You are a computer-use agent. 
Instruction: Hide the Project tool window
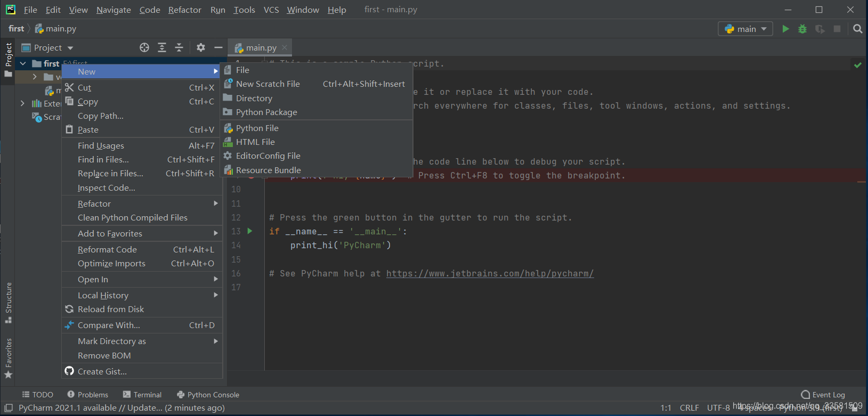click(x=218, y=47)
